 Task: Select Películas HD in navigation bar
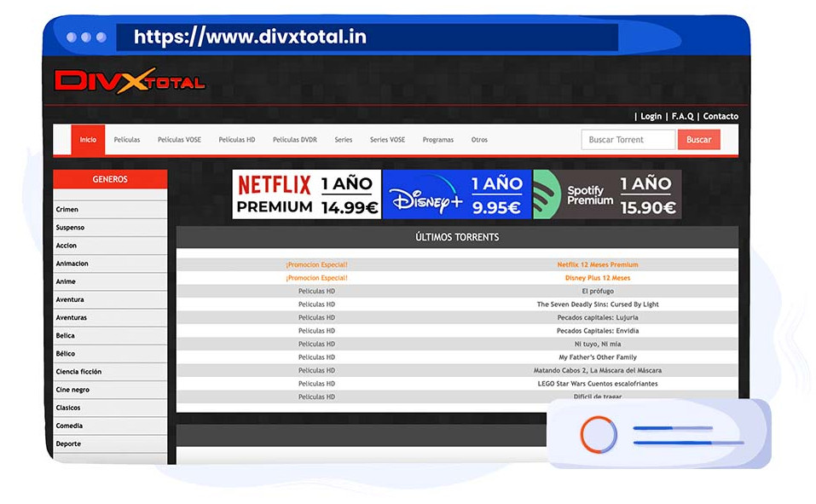coord(237,140)
